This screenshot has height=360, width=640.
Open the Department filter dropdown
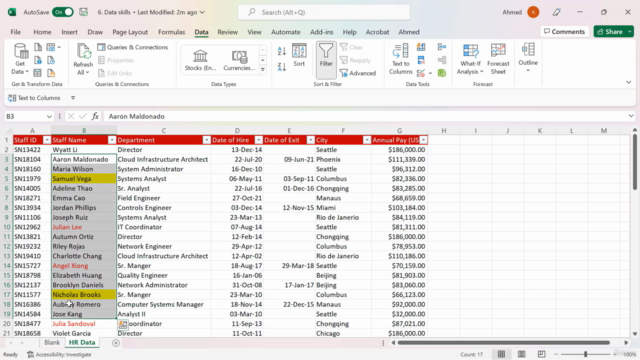(207, 140)
